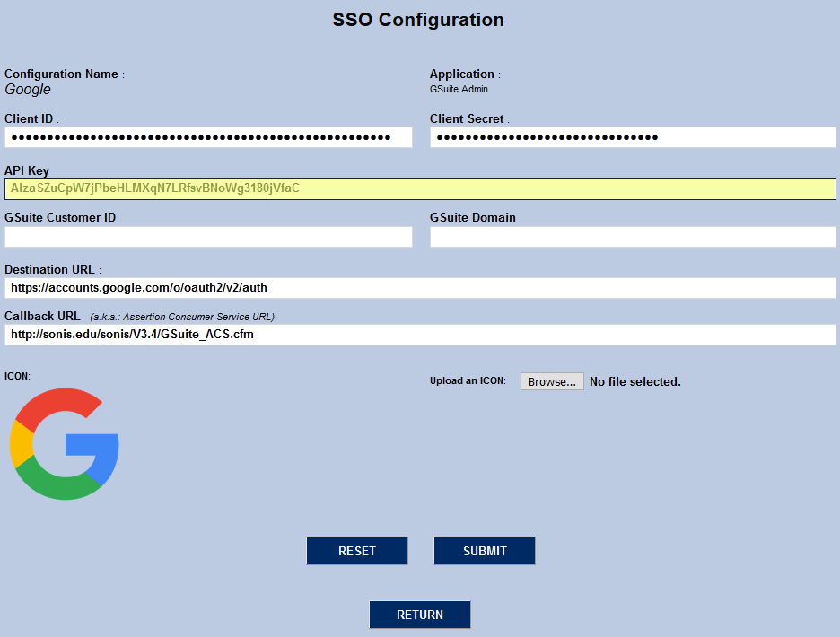Click the Google "G" logo icon
840x637 pixels.
point(64,443)
